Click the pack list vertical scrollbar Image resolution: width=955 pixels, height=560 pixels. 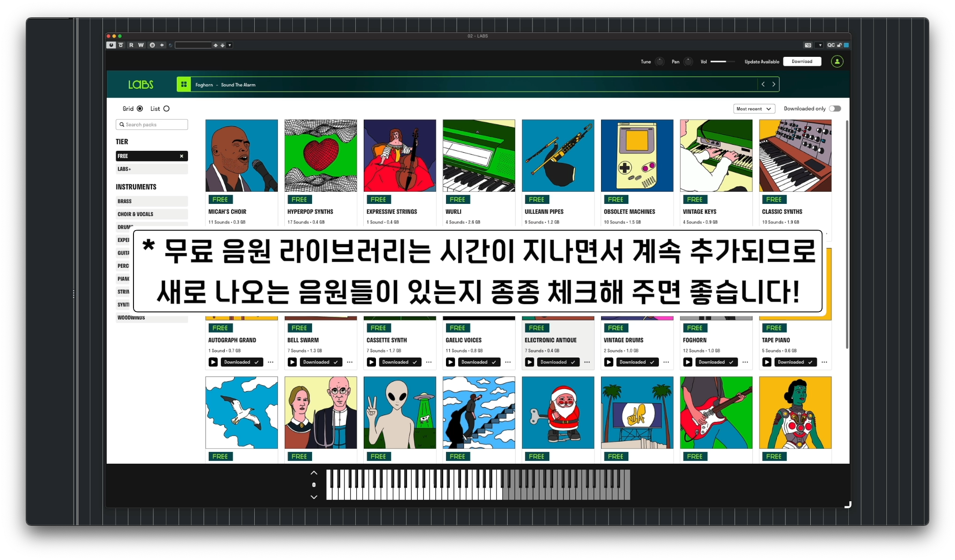[847, 235]
